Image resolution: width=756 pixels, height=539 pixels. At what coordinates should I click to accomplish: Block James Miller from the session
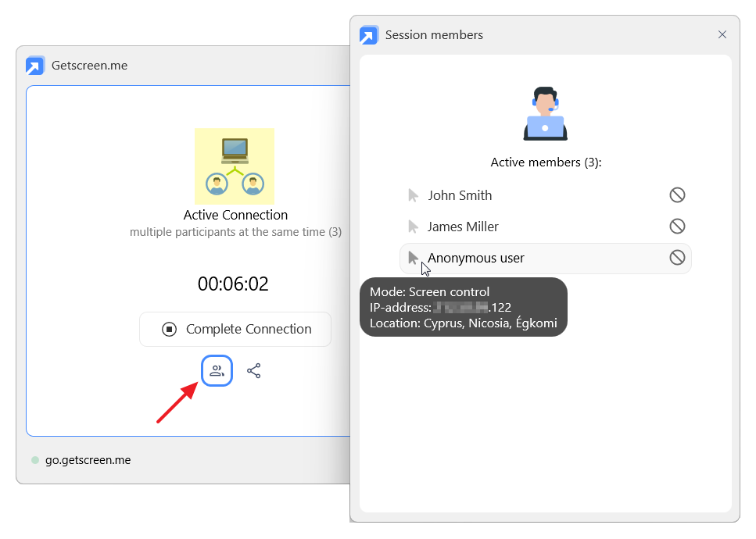click(677, 227)
